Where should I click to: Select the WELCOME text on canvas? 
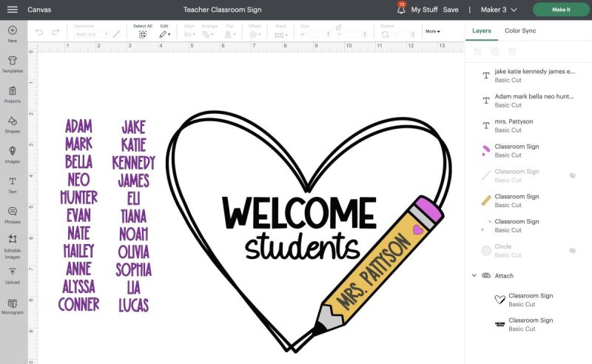point(299,212)
